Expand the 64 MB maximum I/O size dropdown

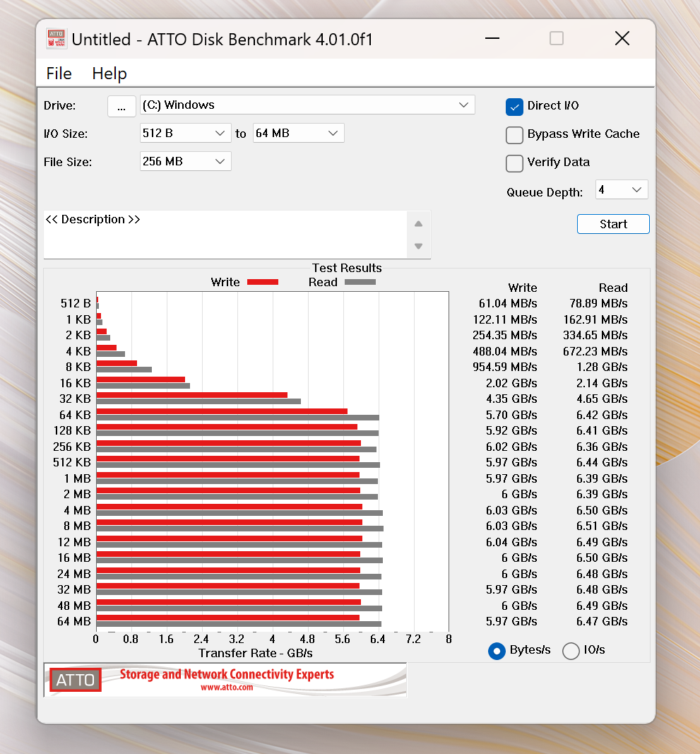[299, 133]
